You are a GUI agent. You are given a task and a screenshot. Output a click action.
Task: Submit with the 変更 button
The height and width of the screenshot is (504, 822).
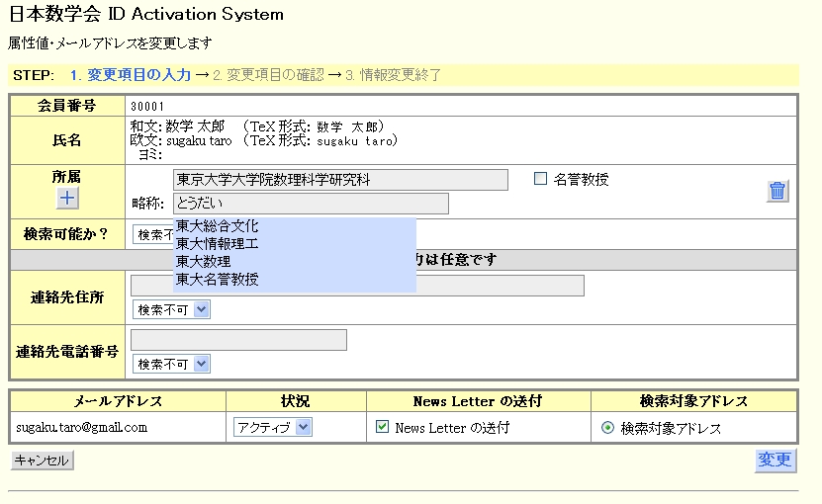(x=775, y=460)
